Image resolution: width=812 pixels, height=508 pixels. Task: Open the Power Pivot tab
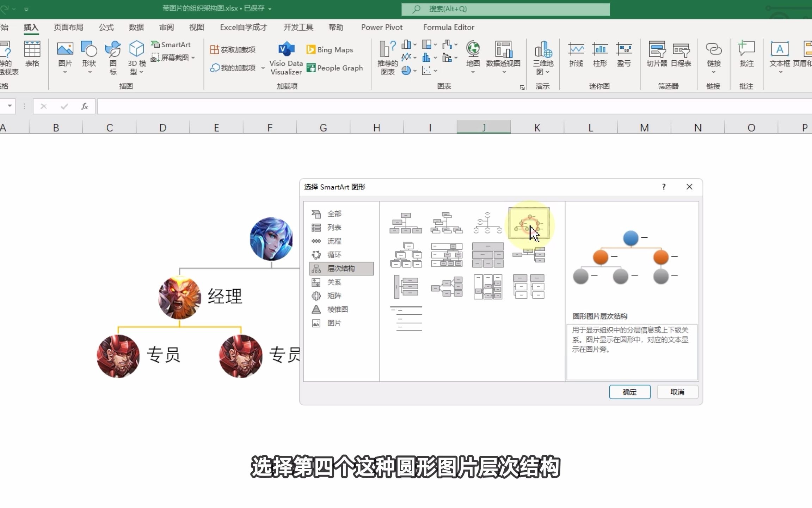point(381,27)
